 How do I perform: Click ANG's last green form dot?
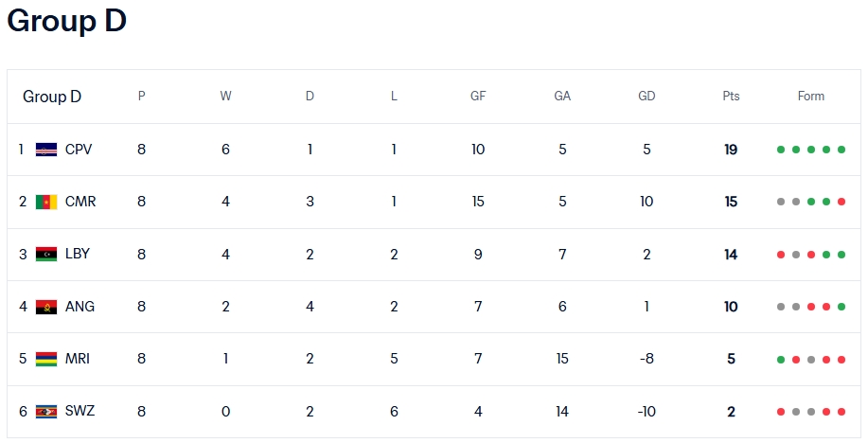pos(841,307)
